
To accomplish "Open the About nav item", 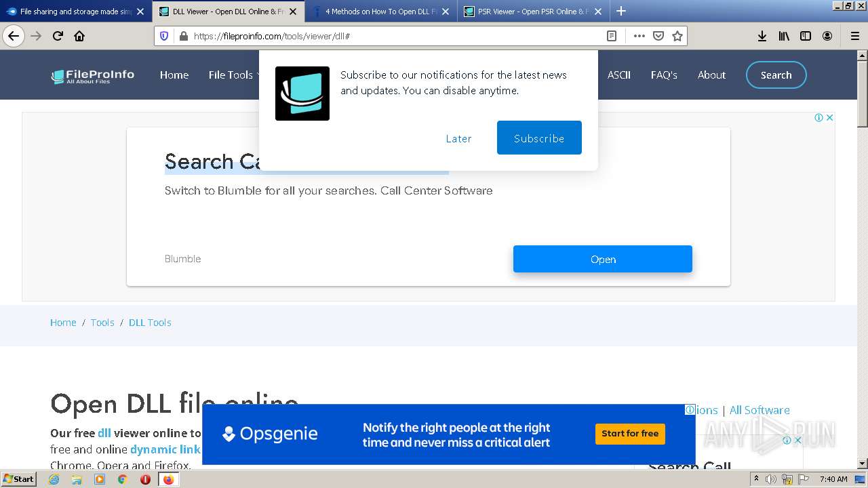I will point(711,75).
